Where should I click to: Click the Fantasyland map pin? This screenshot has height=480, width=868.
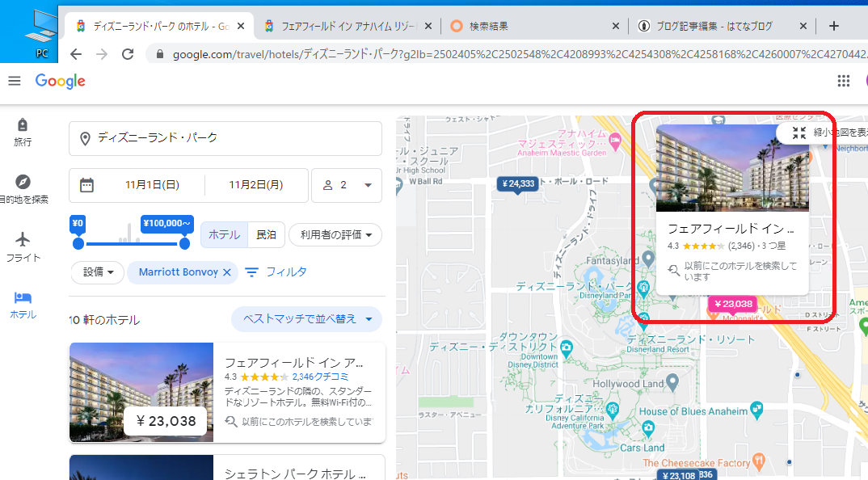click(x=648, y=259)
